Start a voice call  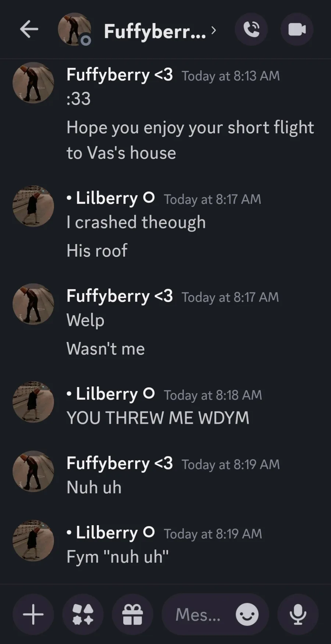pos(251,29)
